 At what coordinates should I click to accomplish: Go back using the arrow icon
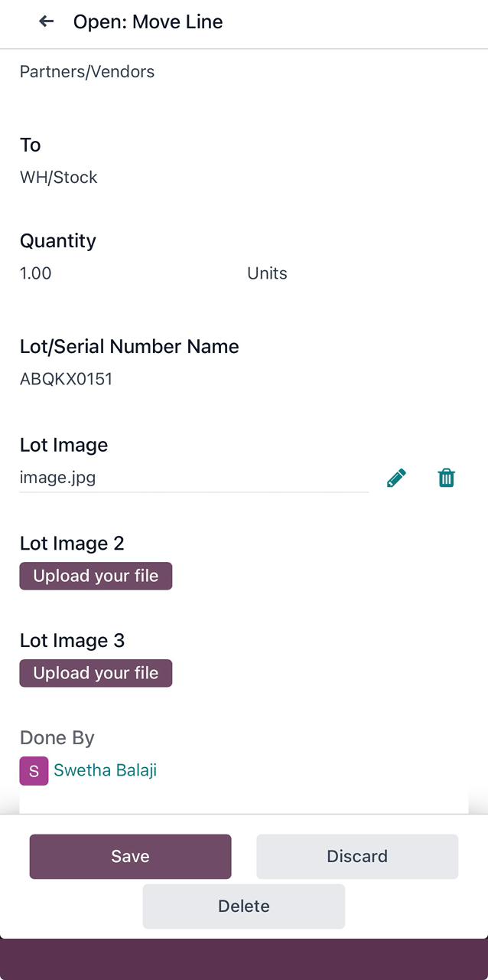click(47, 21)
